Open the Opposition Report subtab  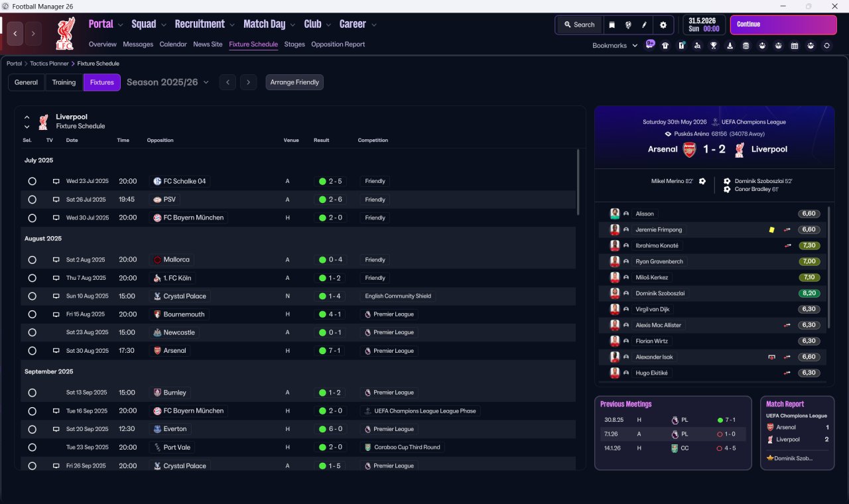pos(338,44)
